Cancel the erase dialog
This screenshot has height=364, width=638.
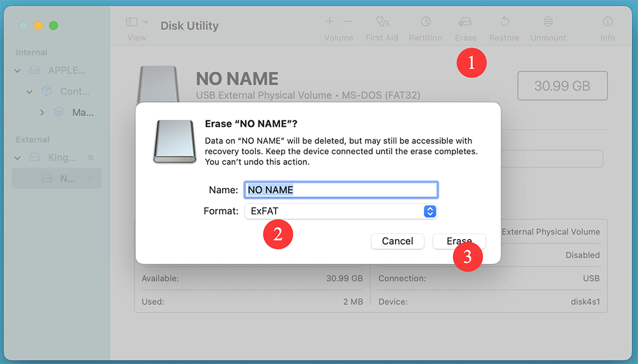pos(397,241)
